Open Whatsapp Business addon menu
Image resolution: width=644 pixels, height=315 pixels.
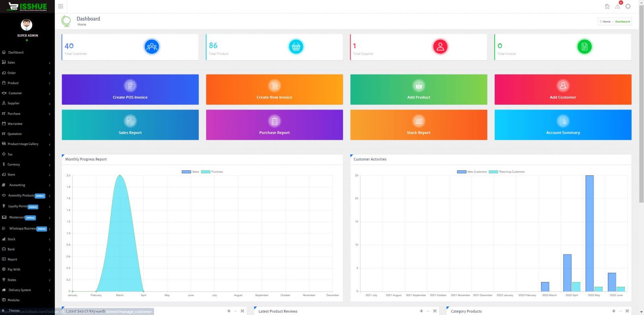point(27,228)
